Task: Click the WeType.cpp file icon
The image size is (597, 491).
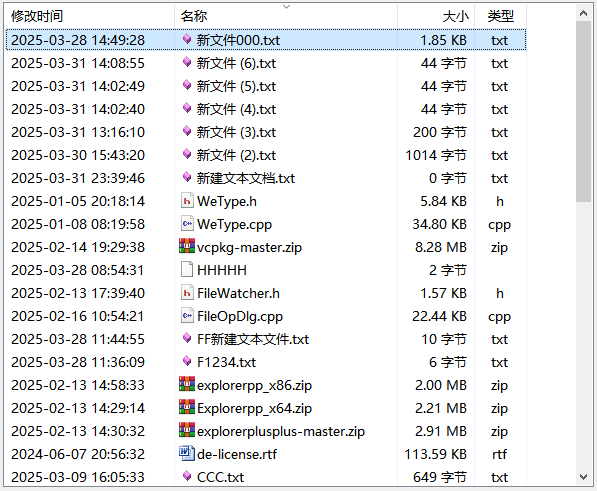Action: [187, 223]
